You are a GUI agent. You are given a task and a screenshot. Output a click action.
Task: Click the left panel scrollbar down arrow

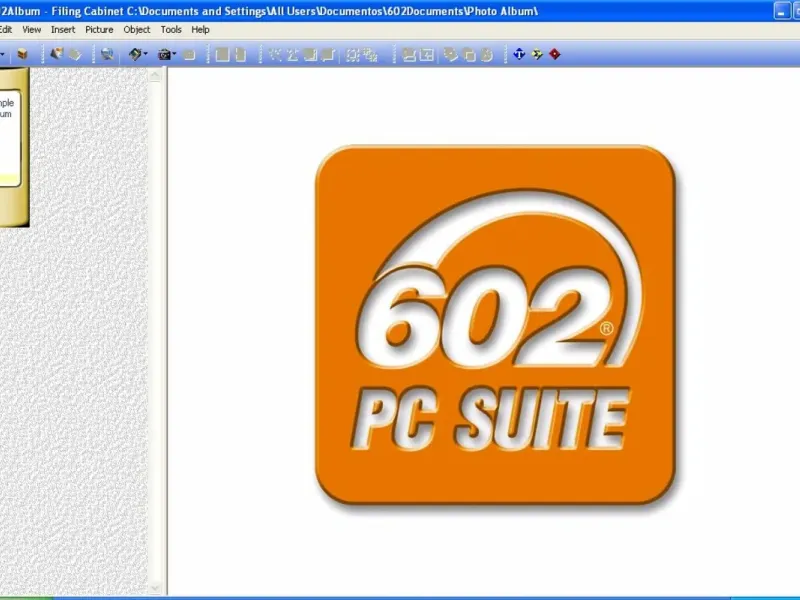point(155,588)
